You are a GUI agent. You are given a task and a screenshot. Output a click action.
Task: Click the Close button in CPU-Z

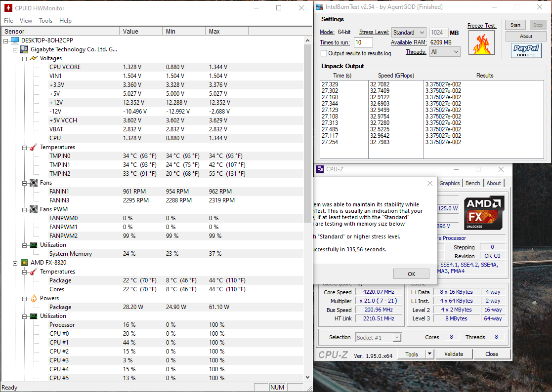click(491, 354)
